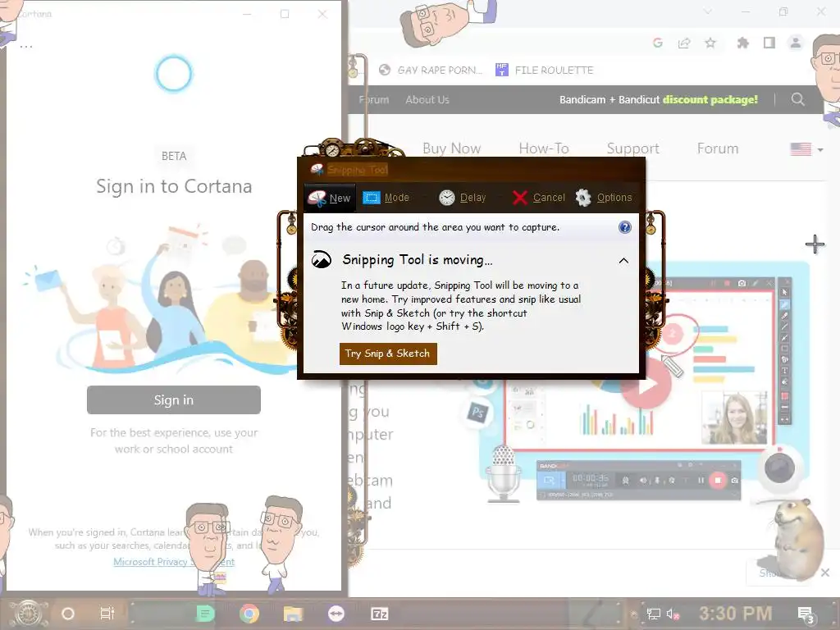This screenshot has height=630, width=840.
Task: Open the steampunk Start button
Action: pos(29,614)
